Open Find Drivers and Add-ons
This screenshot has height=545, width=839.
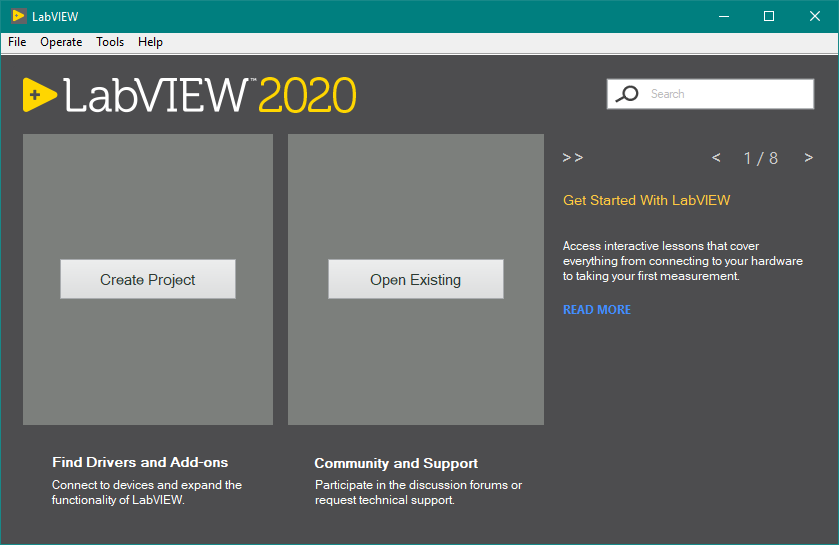point(140,462)
